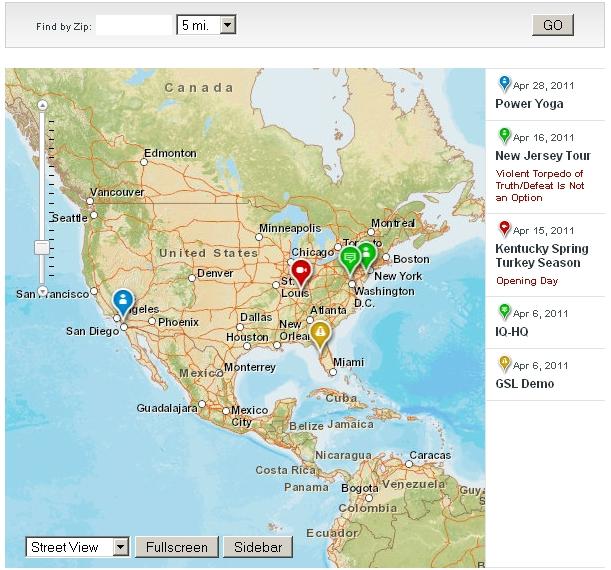611x570 pixels.
Task: Toggle the Sidebar button
Action: pyautogui.click(x=258, y=547)
